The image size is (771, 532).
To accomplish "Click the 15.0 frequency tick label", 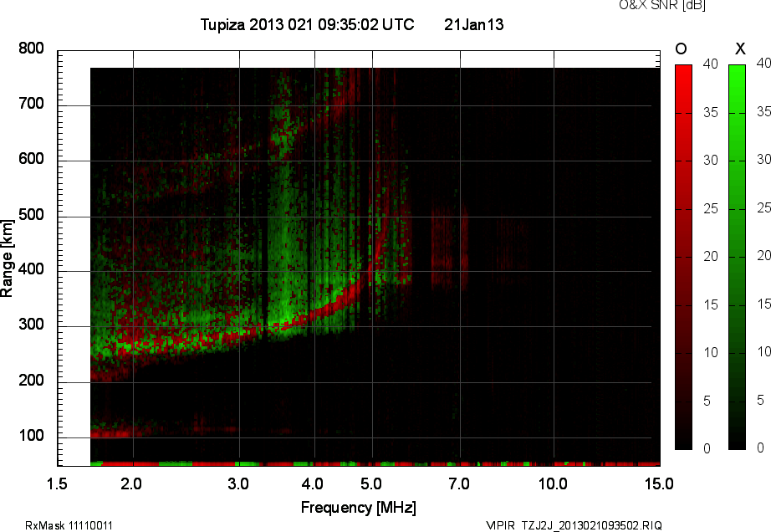I will click(x=660, y=483).
